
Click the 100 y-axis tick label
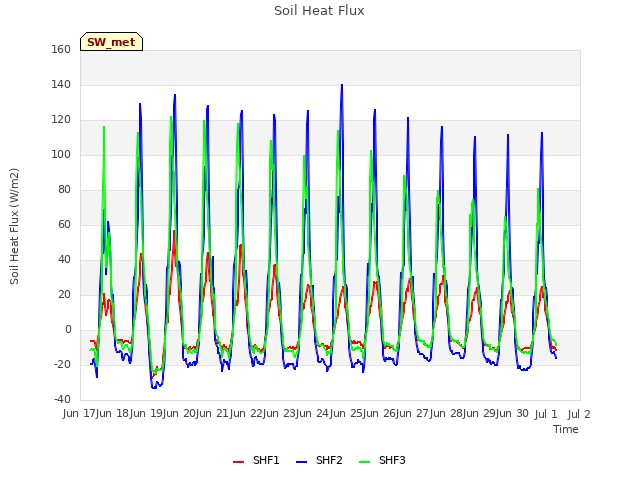61,154
